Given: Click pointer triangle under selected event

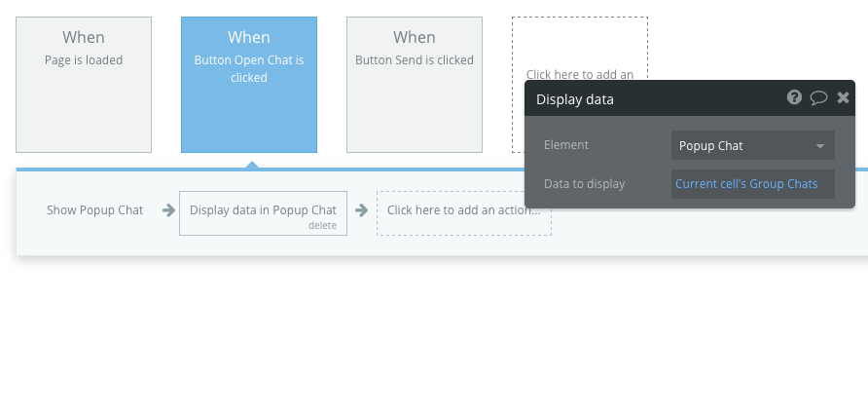Looking at the screenshot, I should tap(252, 165).
